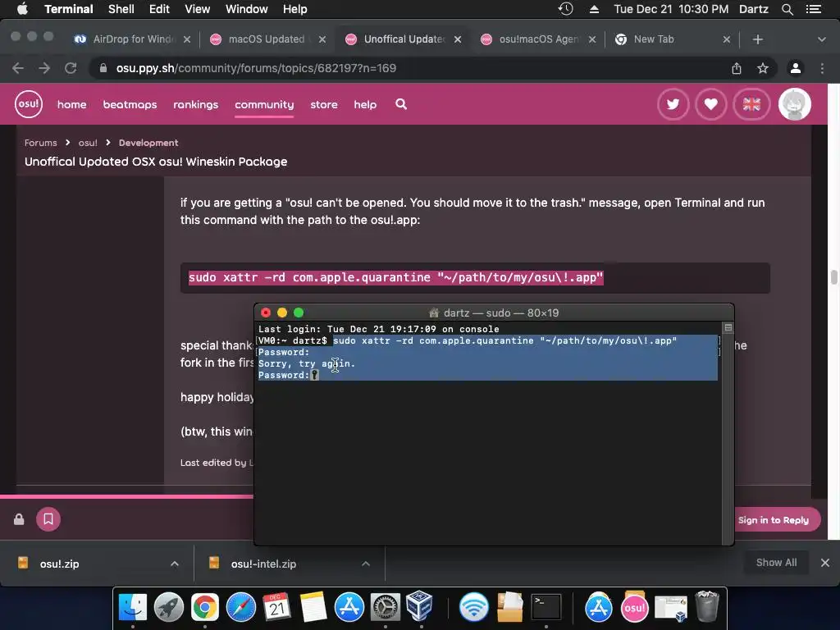Screen dimensions: 840x630
Task: Open Trash in the Dock
Action: 707,606
